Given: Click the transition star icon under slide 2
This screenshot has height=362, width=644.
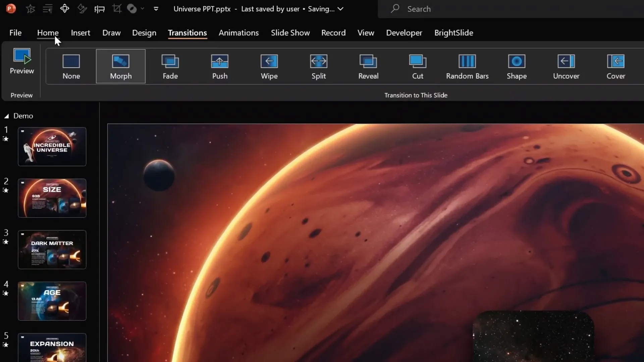Looking at the screenshot, I should tap(6, 190).
